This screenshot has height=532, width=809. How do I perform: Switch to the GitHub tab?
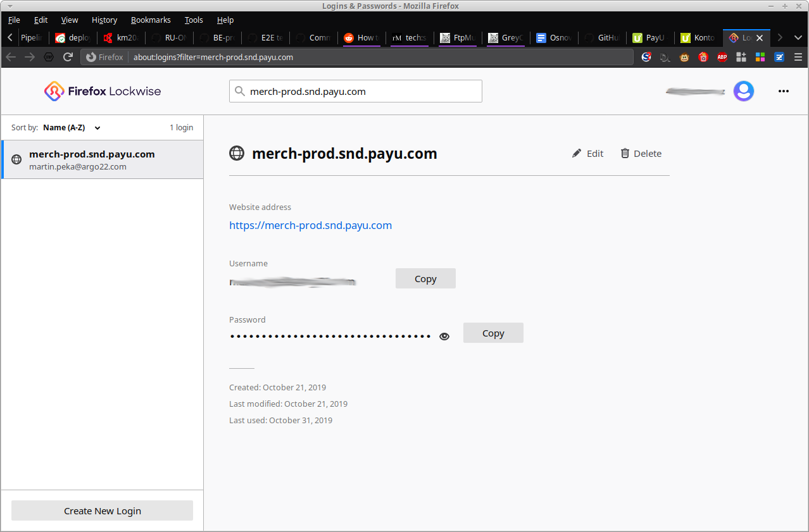pos(605,37)
